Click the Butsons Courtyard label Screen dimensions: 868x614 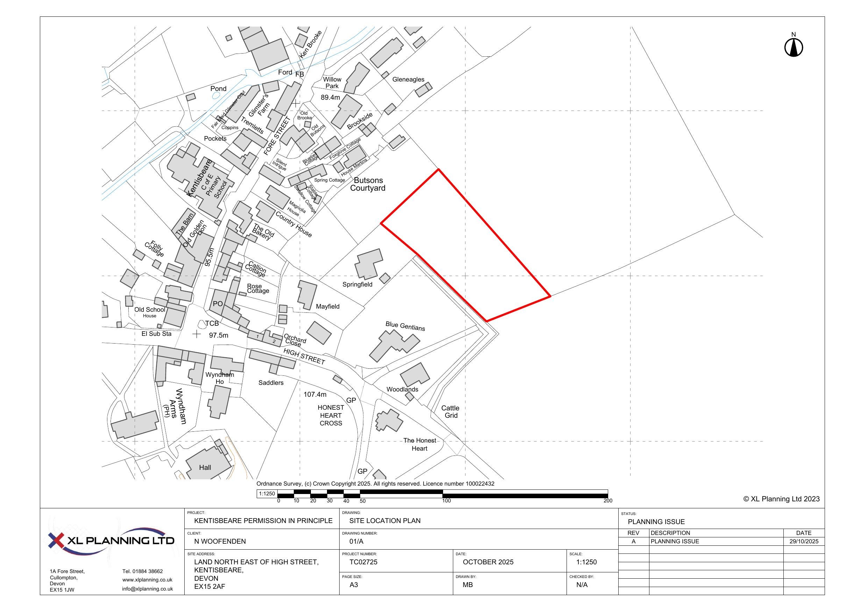[x=368, y=184]
